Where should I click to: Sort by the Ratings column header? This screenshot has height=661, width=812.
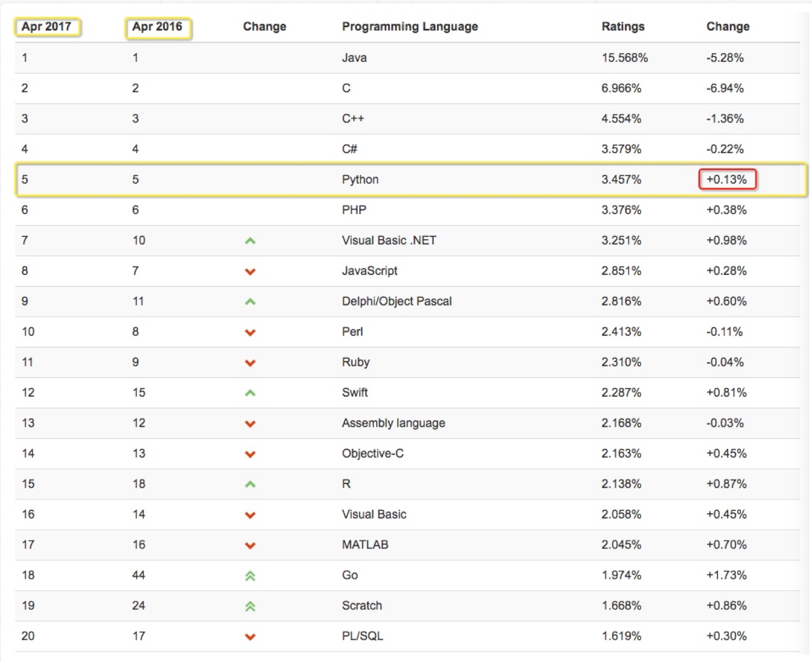[x=623, y=26]
